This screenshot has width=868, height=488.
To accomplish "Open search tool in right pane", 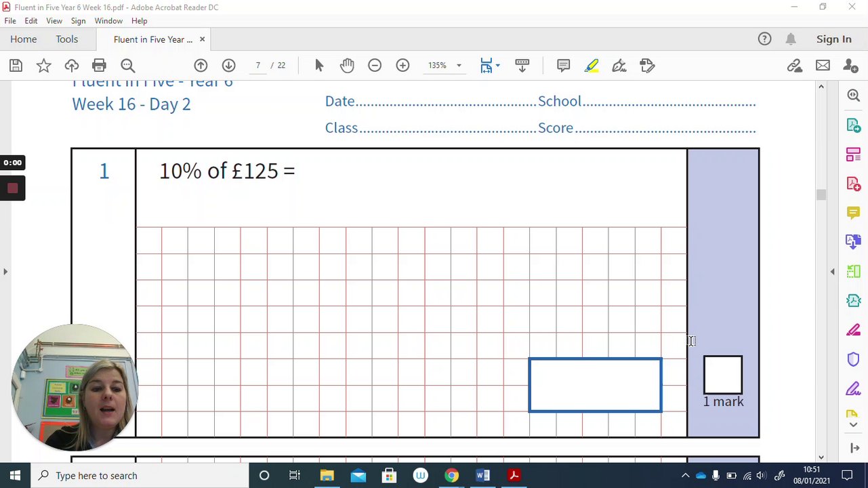I will 853,96.
